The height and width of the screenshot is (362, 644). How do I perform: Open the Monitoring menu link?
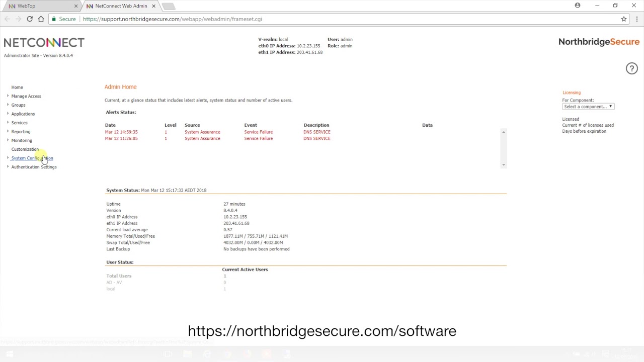22,141
